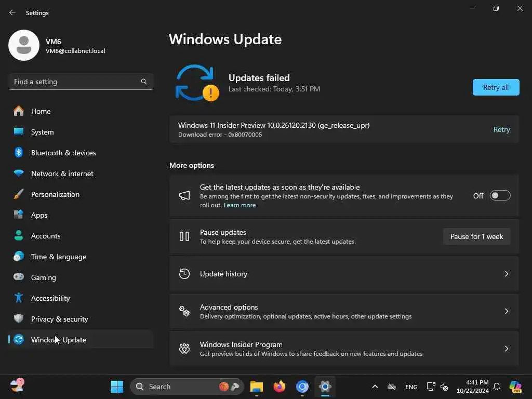Click the Gaming controller icon
This screenshot has width=532, height=399.
click(x=19, y=277)
